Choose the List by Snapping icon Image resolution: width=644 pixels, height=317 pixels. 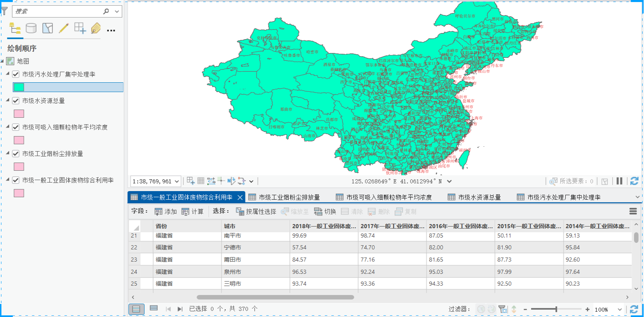pos(80,28)
